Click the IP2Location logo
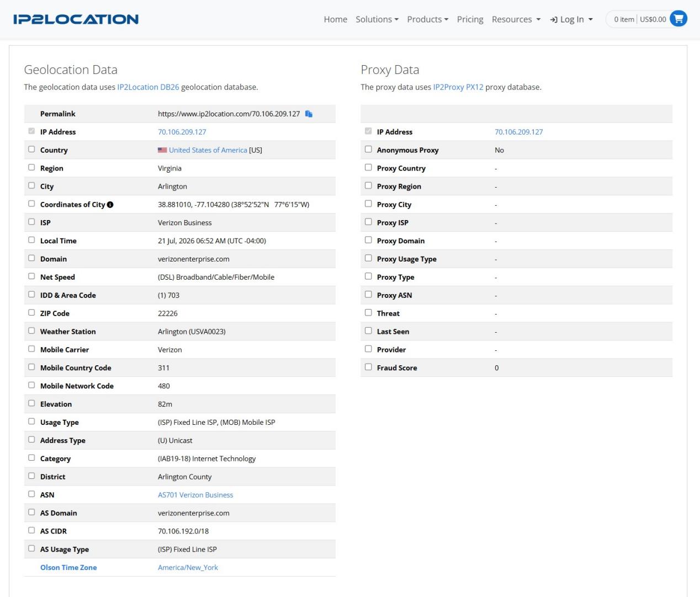700x597 pixels. click(76, 19)
